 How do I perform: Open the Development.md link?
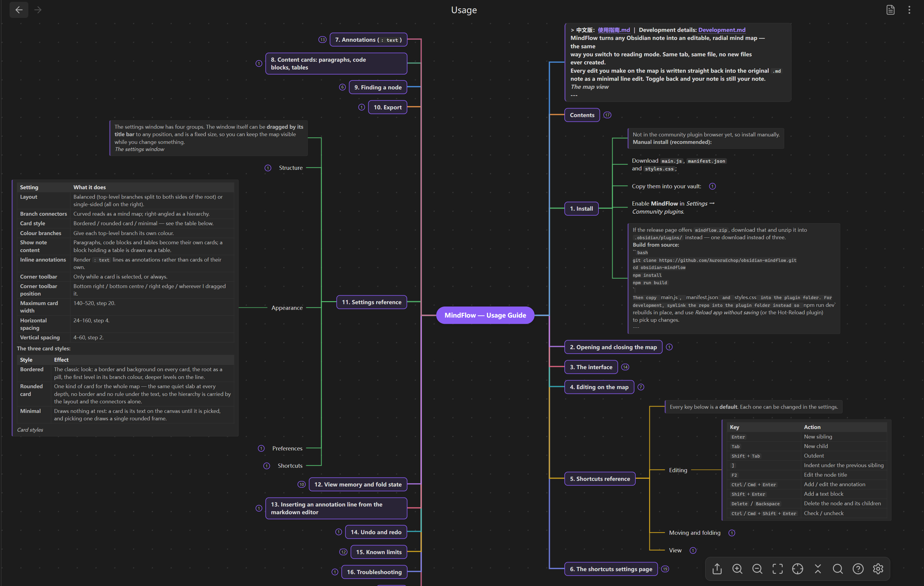[722, 29]
